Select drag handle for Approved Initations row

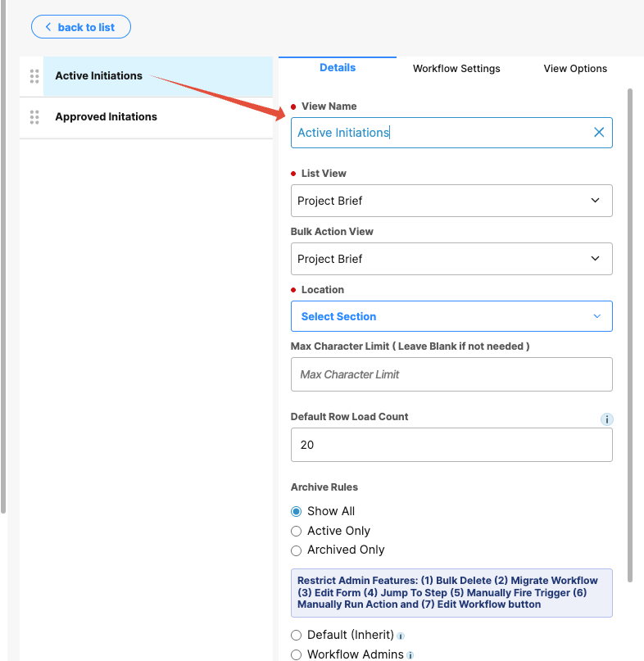click(x=34, y=117)
